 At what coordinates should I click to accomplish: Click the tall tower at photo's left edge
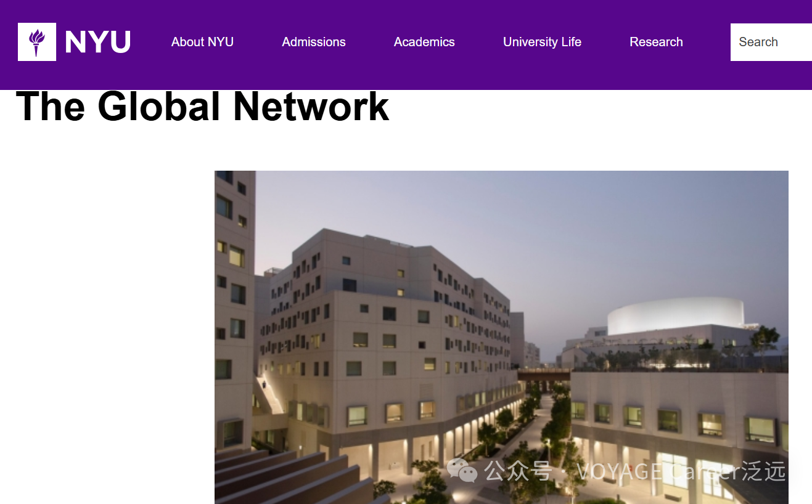(234, 308)
